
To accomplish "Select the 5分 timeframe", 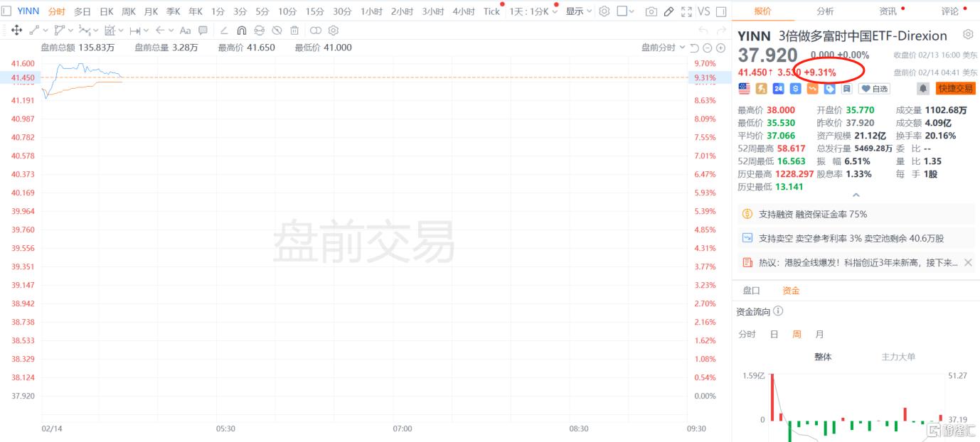I will pyautogui.click(x=262, y=11).
